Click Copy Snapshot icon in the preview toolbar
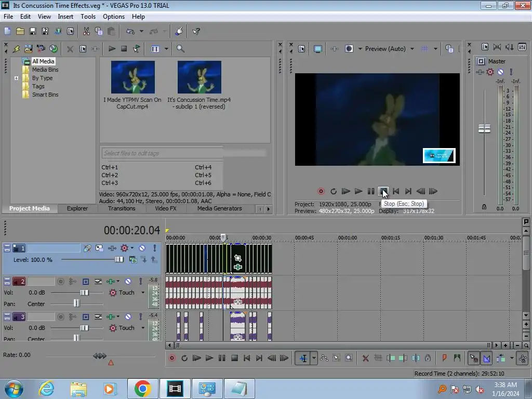Image resolution: width=532 pixels, height=399 pixels. coord(449,49)
